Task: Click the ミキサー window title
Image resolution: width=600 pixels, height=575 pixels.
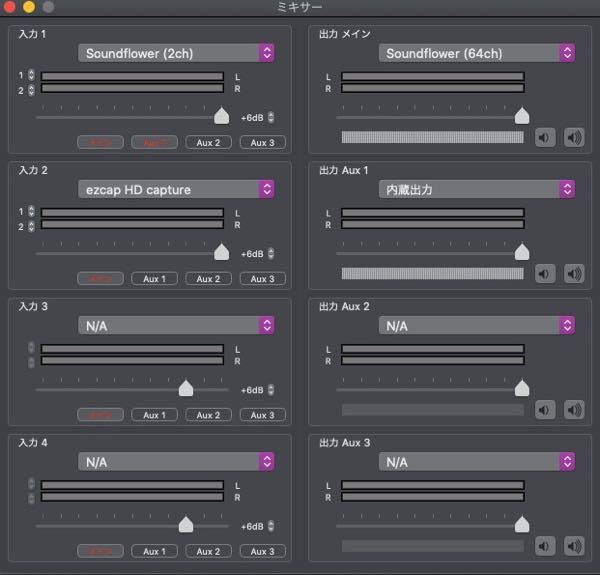Action: click(300, 7)
